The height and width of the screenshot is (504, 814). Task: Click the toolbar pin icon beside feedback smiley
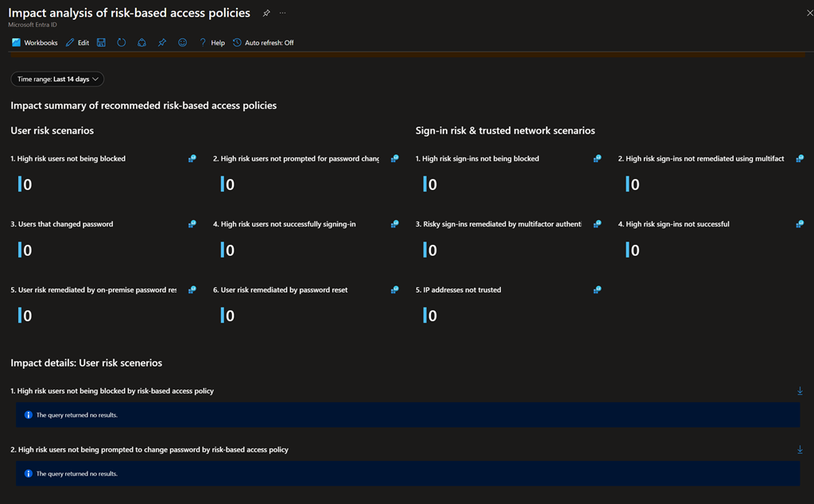[x=162, y=43]
